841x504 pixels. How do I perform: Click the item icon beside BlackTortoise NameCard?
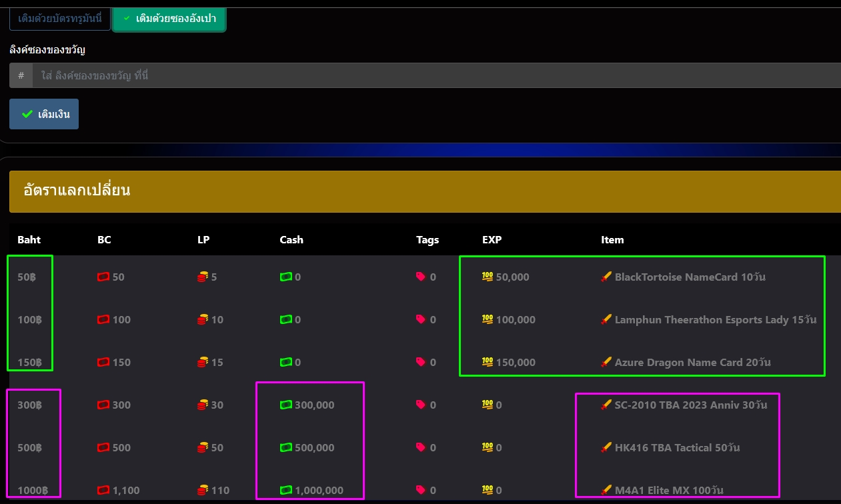[606, 277]
